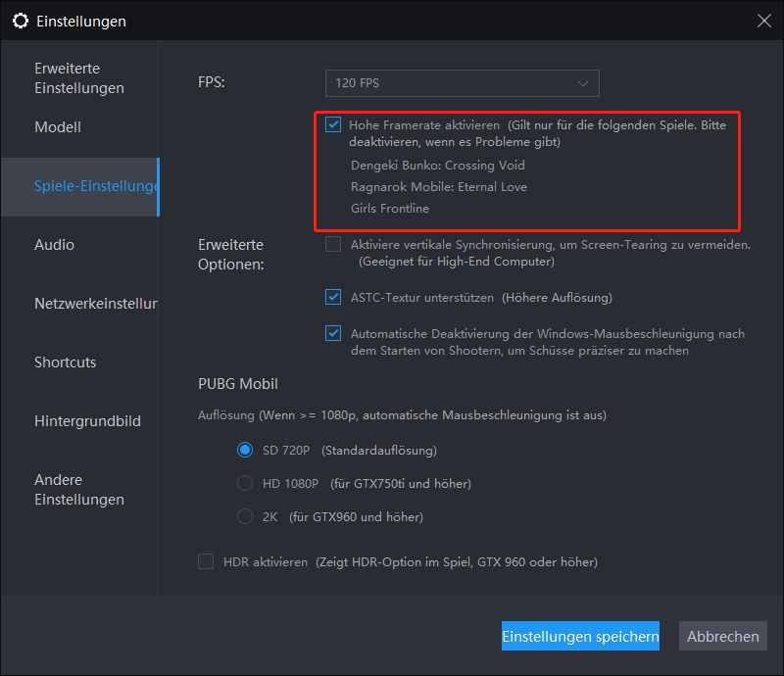Open Erweiterte Einstellungen tab
The width and height of the screenshot is (784, 676).
coord(79,78)
